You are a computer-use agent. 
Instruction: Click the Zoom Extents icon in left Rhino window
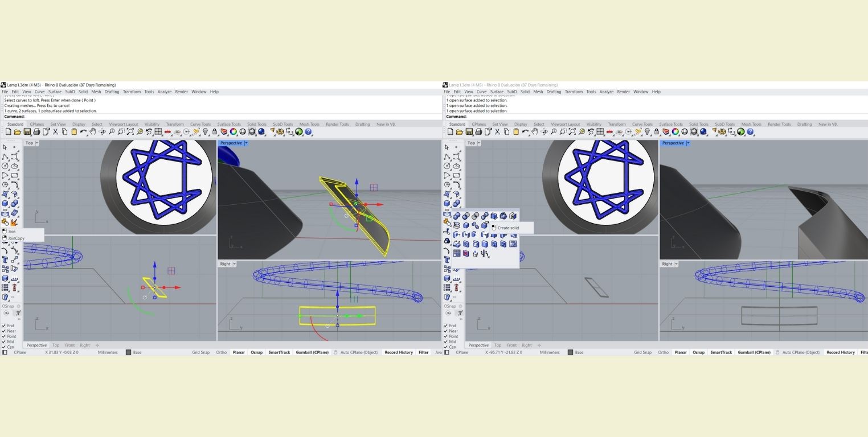[130, 131]
